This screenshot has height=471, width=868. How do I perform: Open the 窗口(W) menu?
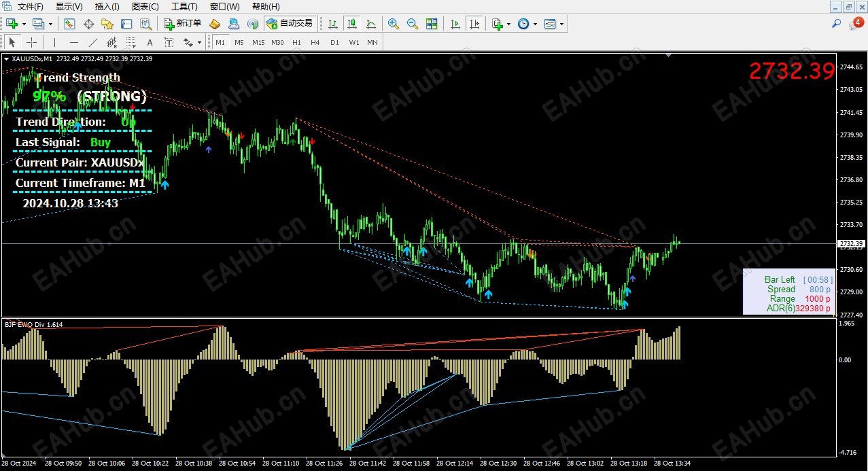pos(224,7)
